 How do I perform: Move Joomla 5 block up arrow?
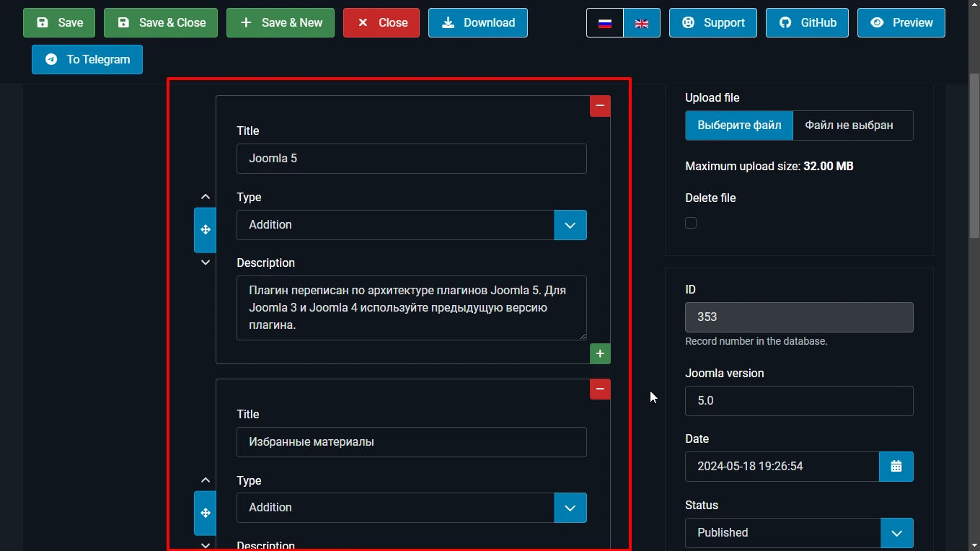(206, 197)
